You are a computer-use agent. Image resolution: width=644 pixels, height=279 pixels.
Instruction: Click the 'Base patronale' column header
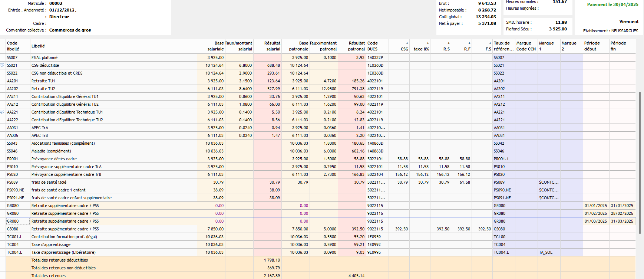(295, 46)
